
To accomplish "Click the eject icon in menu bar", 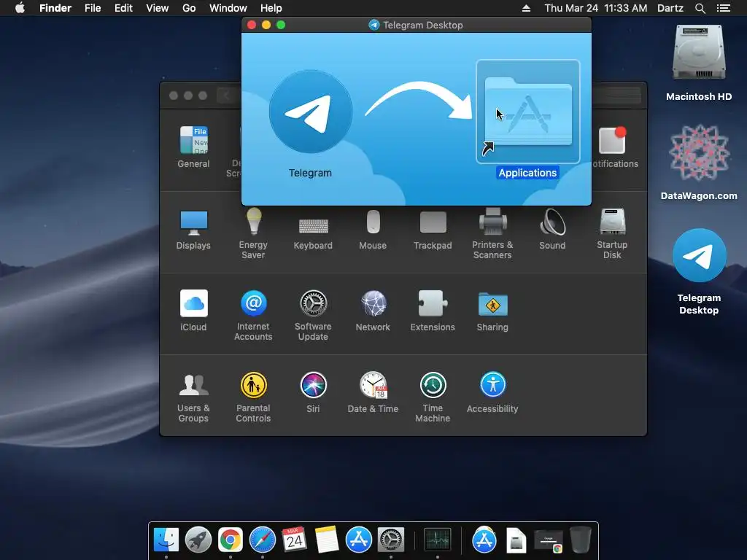I will [526, 8].
